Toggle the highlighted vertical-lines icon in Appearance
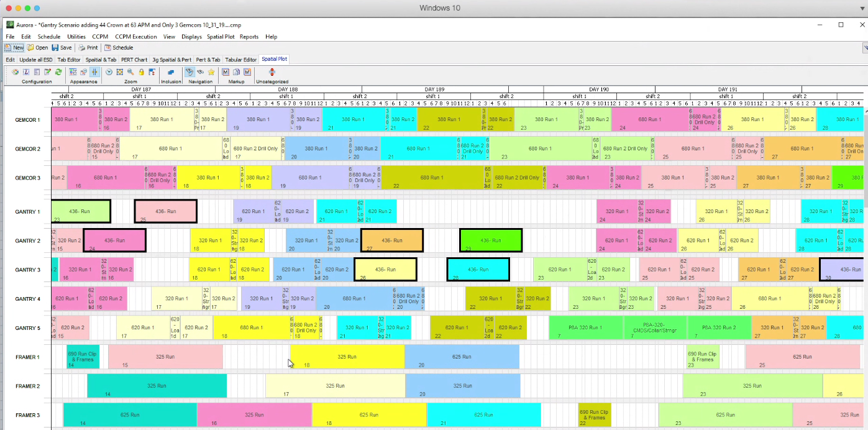The width and height of the screenshot is (868, 430). click(x=94, y=72)
